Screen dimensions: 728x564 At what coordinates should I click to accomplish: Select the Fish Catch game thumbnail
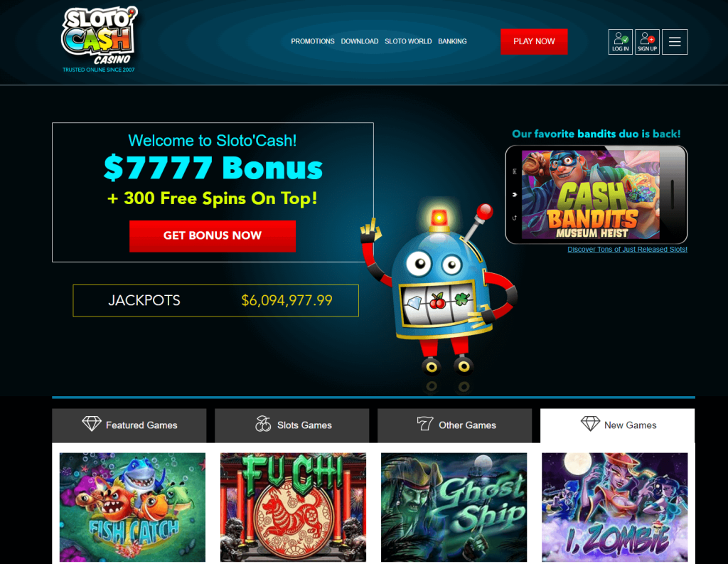[132, 507]
